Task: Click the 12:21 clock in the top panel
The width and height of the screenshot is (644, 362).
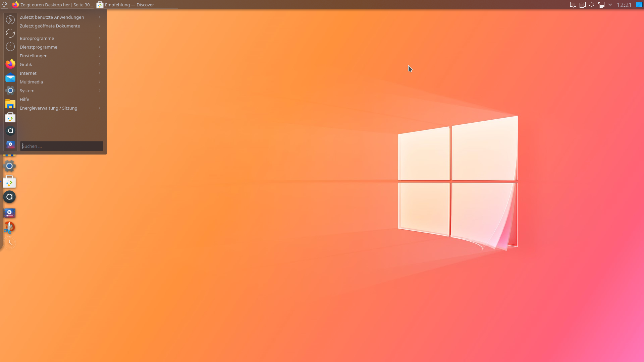Action: pyautogui.click(x=624, y=5)
